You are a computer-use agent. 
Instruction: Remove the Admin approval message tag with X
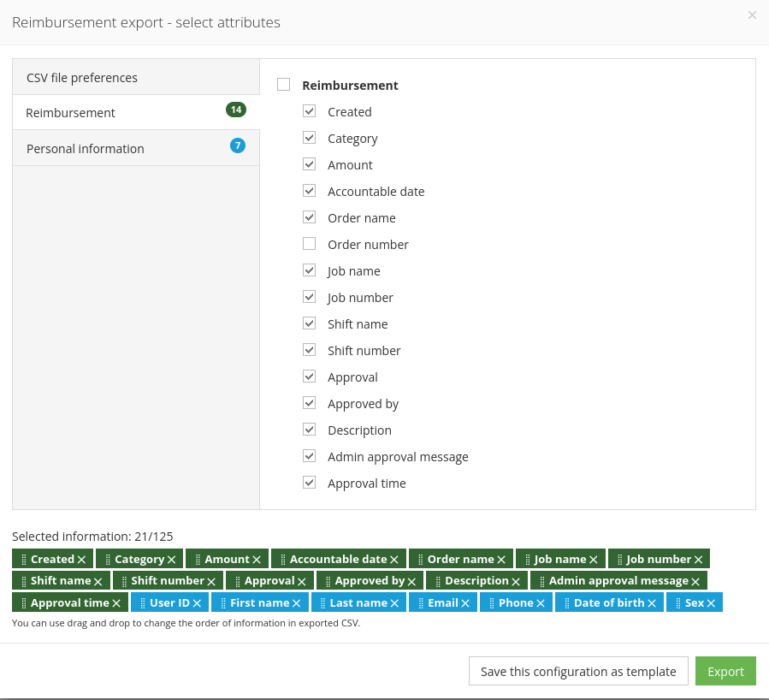pos(695,581)
